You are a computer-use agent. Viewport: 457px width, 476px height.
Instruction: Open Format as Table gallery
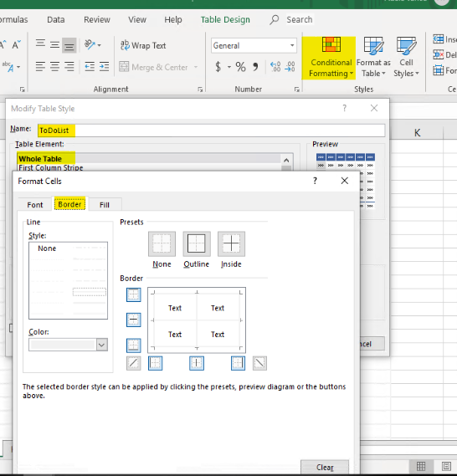click(373, 58)
